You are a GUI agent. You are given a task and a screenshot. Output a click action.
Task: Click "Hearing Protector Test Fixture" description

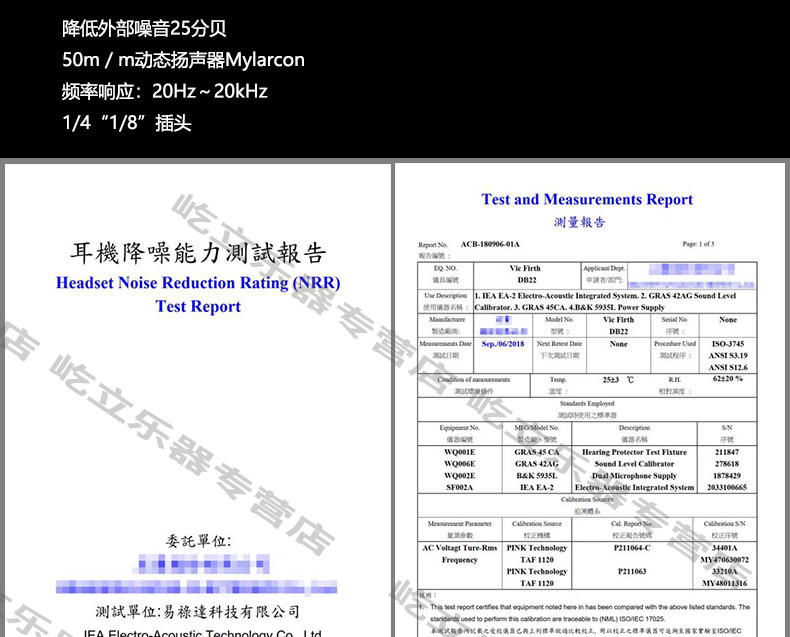coord(634,452)
